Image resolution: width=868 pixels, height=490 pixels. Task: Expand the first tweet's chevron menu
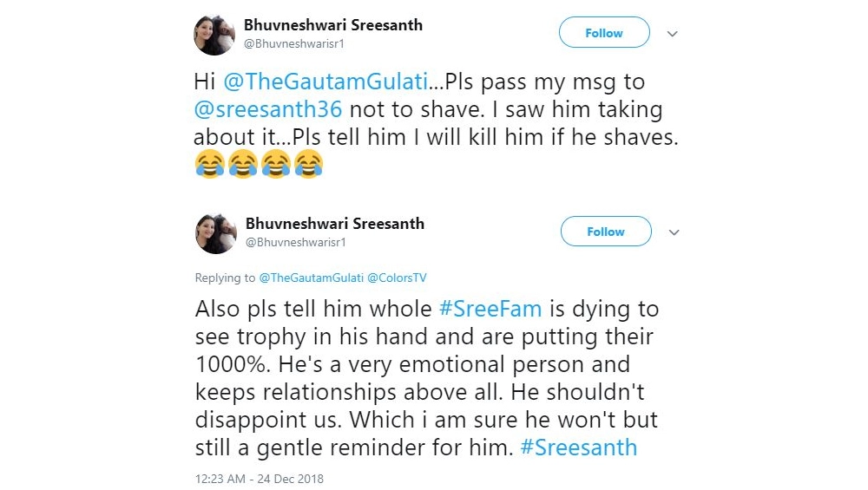click(x=672, y=34)
